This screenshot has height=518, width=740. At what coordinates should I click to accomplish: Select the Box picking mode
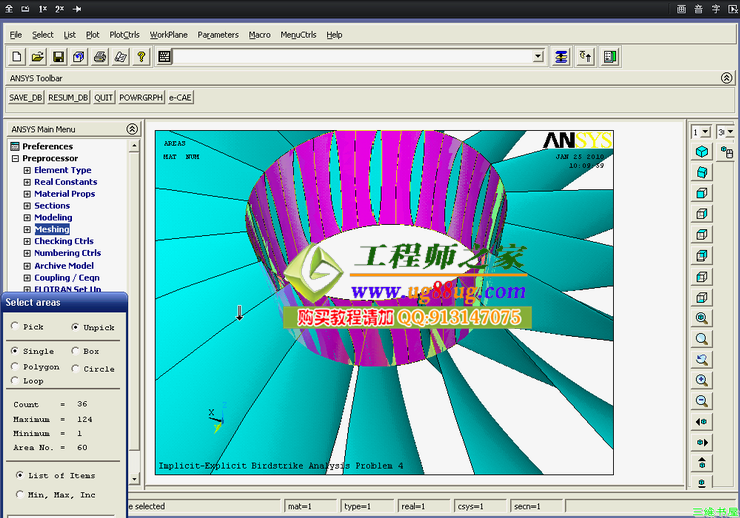coord(75,351)
